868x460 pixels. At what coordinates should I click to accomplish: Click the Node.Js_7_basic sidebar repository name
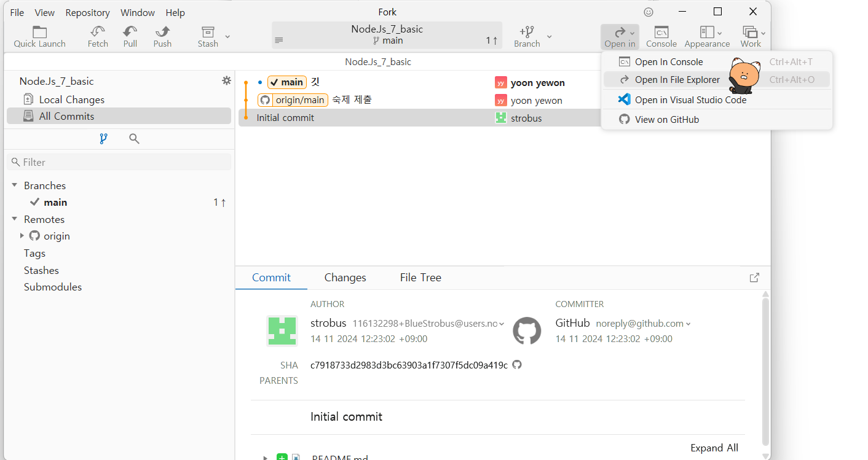point(57,81)
